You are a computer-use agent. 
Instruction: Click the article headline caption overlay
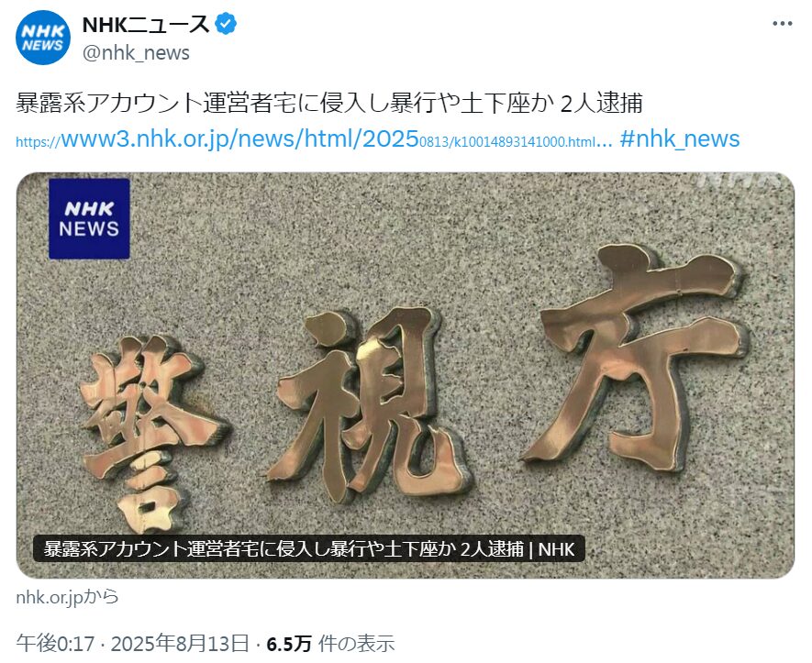point(309,548)
